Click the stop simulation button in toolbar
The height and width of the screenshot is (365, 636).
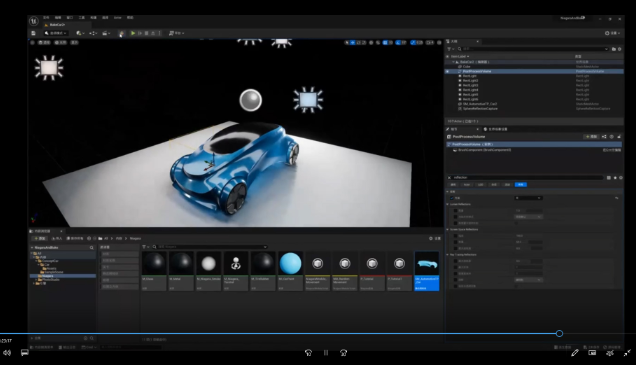coord(146,33)
